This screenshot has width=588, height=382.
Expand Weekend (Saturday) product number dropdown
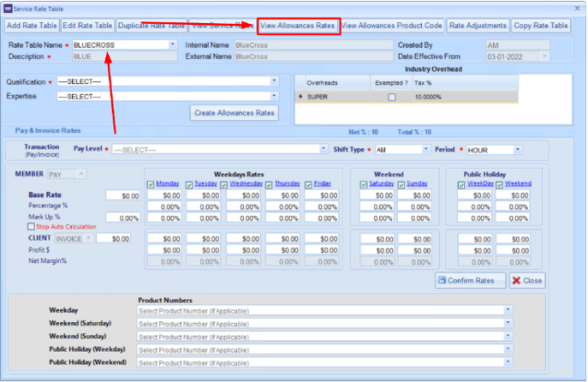point(508,324)
